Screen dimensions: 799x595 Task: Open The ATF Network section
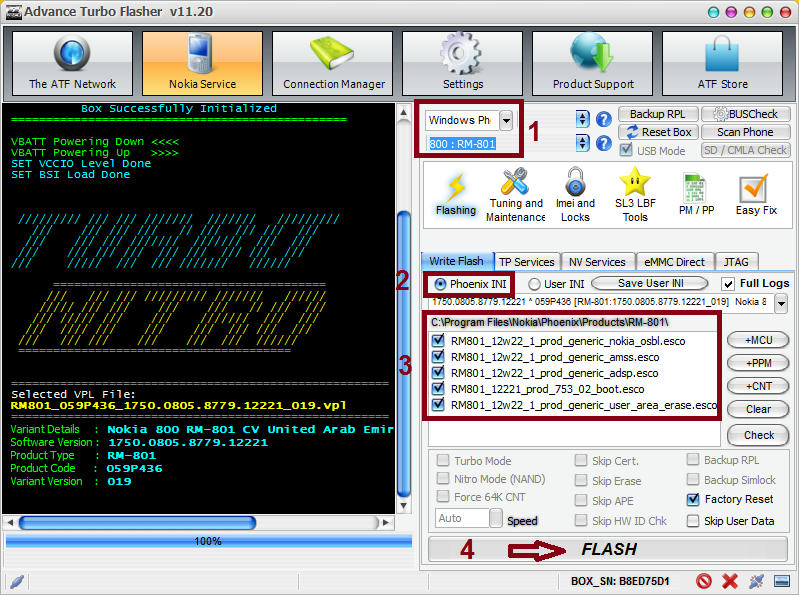pos(72,63)
